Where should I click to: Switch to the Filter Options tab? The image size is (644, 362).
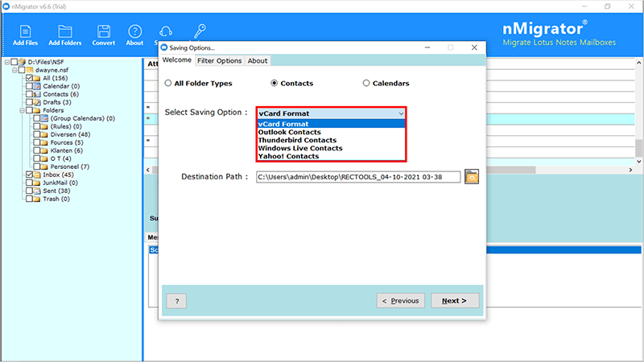click(219, 60)
